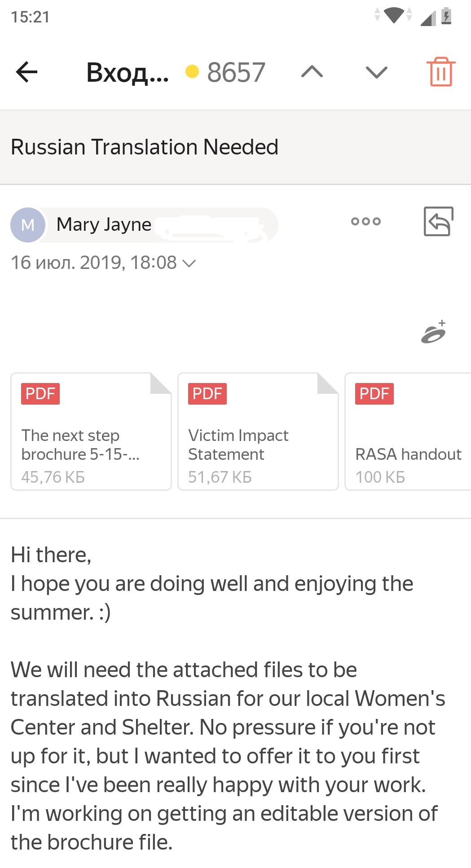This screenshot has width=471, height=868.
Task: Open RASA handout PDF attachment
Action: [408, 432]
